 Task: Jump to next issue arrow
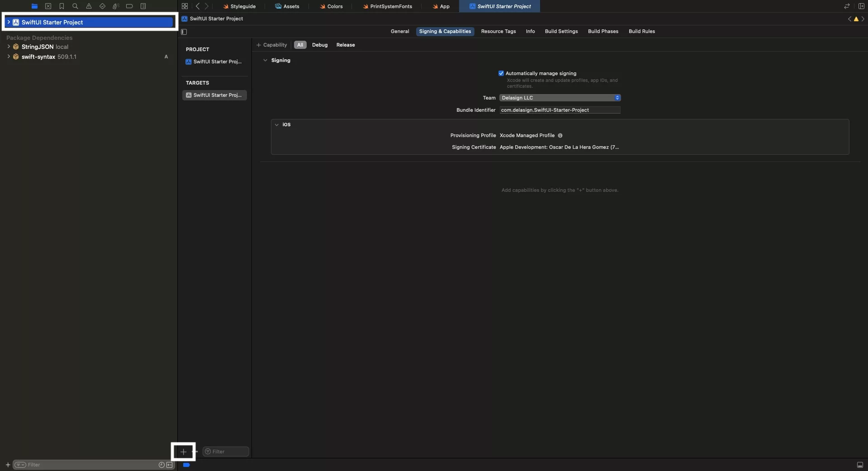pyautogui.click(x=863, y=19)
